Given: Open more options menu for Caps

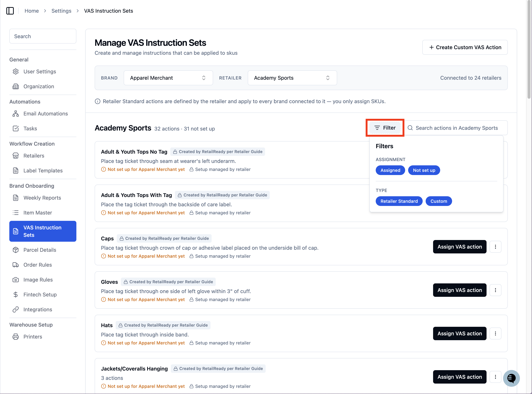Looking at the screenshot, I should 495,247.
